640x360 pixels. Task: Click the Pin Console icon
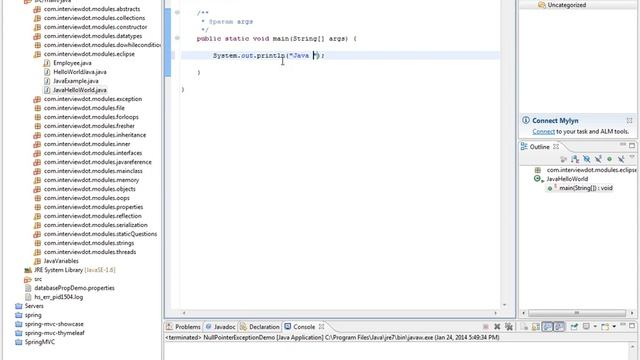[x=574, y=327]
